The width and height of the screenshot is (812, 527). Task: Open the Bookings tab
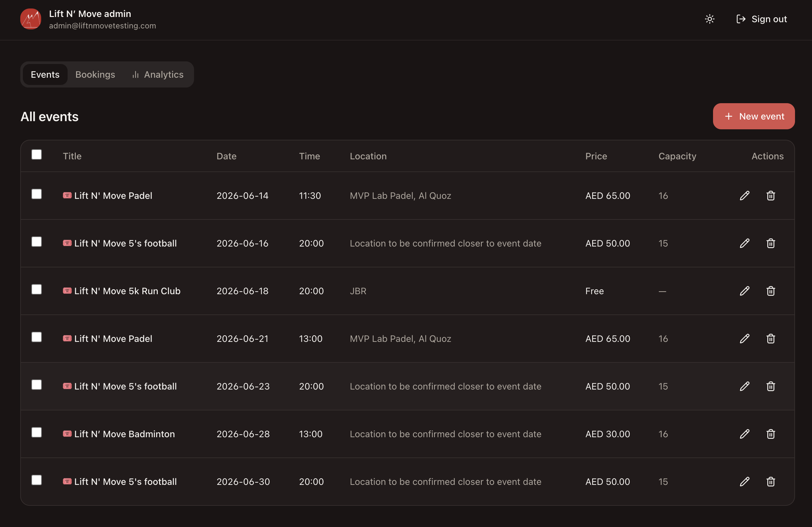coord(95,74)
